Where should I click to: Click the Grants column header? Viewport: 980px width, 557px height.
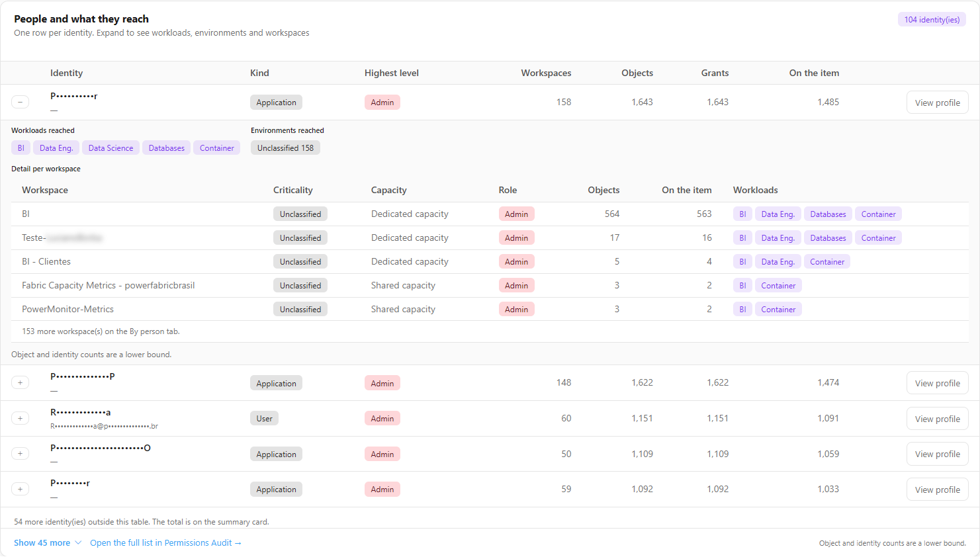point(715,73)
